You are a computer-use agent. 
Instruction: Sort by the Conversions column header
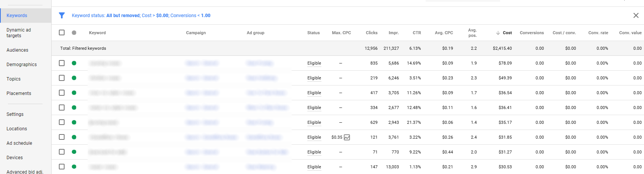coord(532,33)
